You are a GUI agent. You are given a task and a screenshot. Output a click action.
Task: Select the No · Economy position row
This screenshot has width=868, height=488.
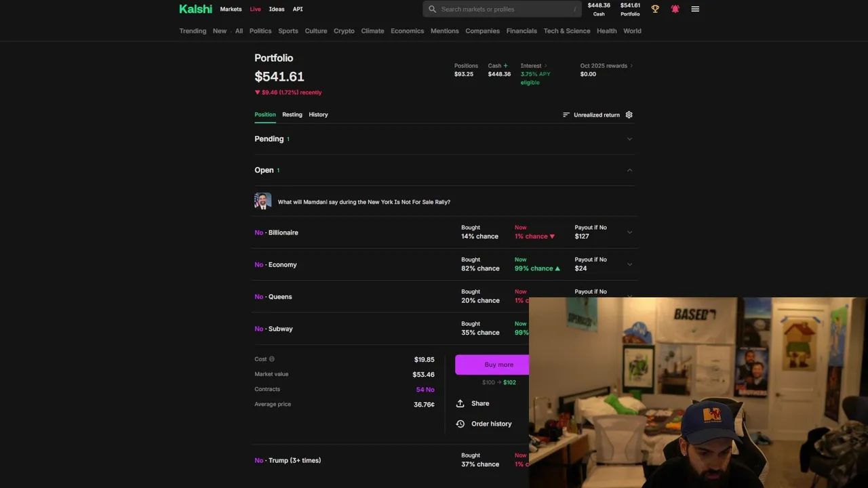tap(444, 264)
